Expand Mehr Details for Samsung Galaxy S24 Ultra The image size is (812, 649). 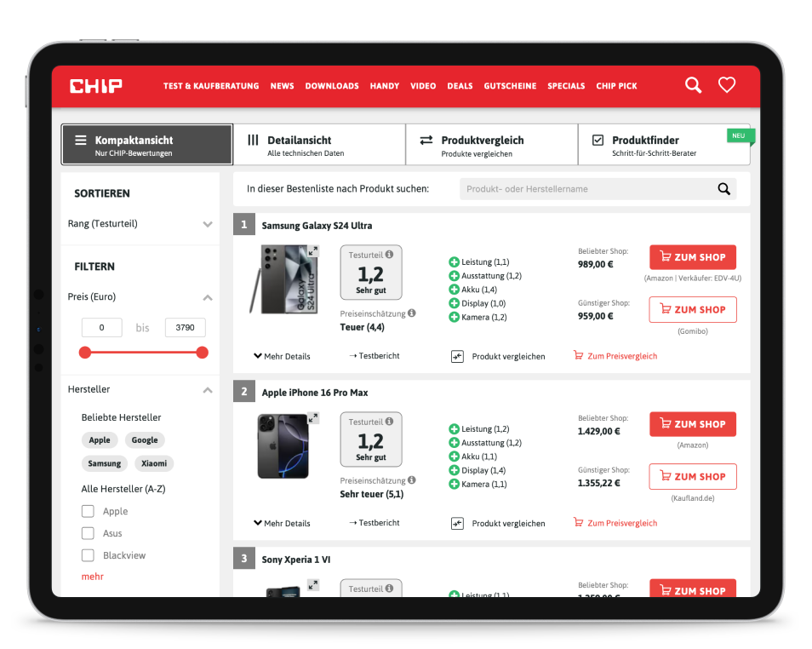pos(283,357)
